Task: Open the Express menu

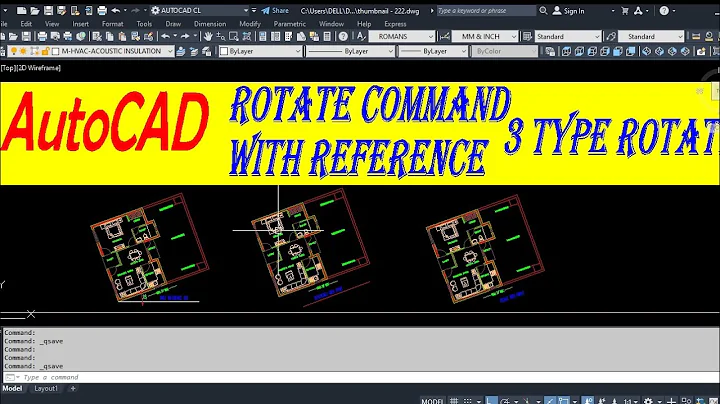Action: click(395, 24)
